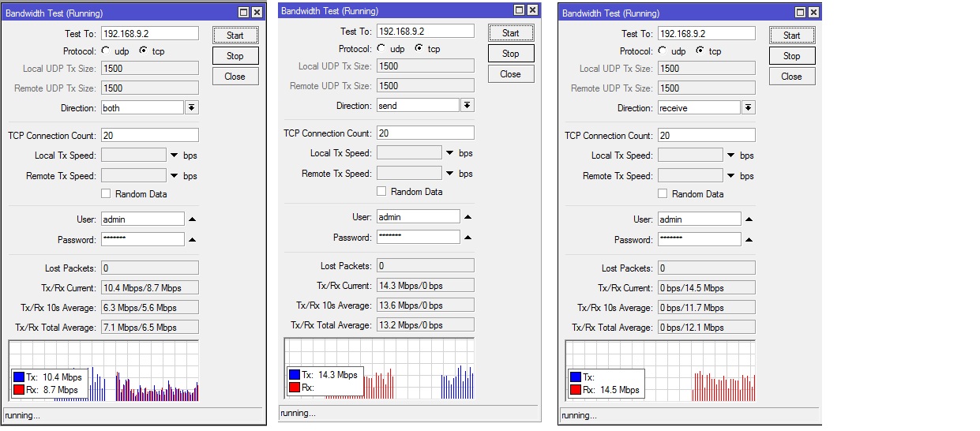Collapse Password field arrow in middle window
The width and height of the screenshot is (980, 431).
[x=468, y=238]
